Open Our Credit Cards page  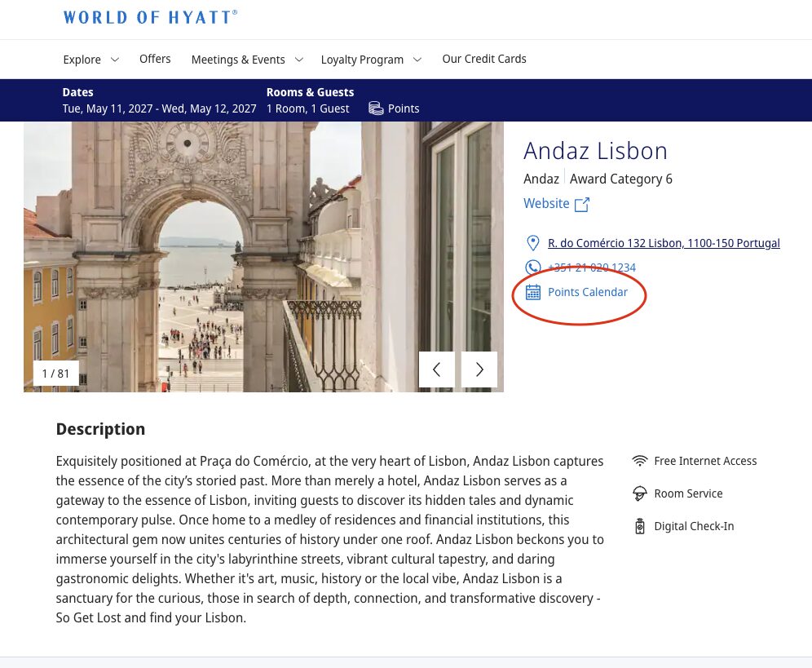pos(484,59)
